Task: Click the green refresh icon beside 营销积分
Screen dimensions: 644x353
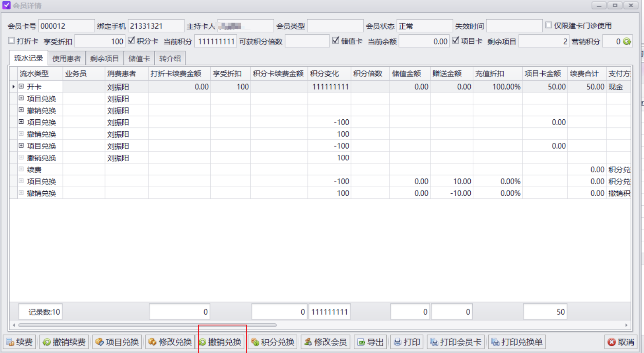Action: pyautogui.click(x=627, y=42)
